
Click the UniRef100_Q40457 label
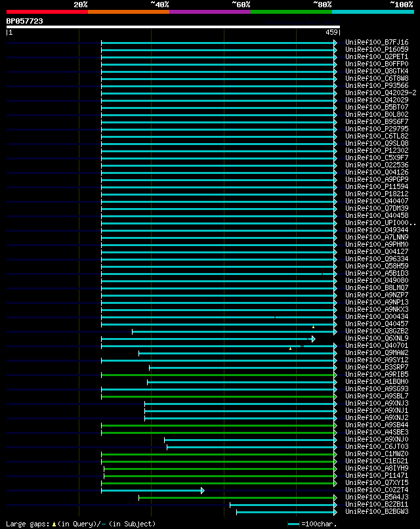(377, 324)
